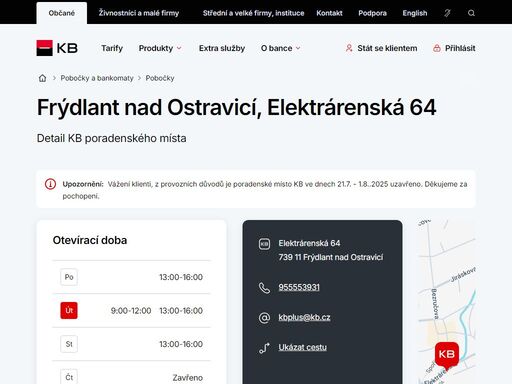Call phone number 955553931

[x=299, y=287]
